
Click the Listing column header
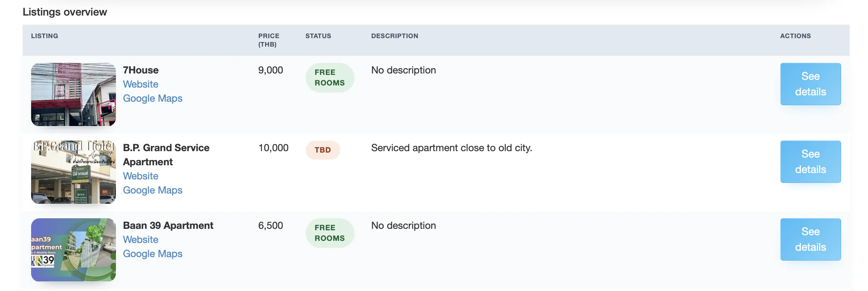[x=45, y=36]
